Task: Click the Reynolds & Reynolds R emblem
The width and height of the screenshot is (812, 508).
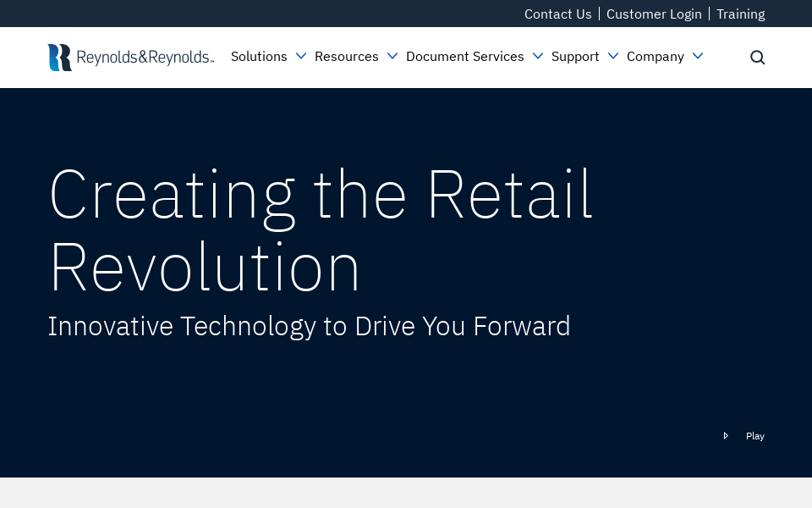Action: [x=60, y=57]
